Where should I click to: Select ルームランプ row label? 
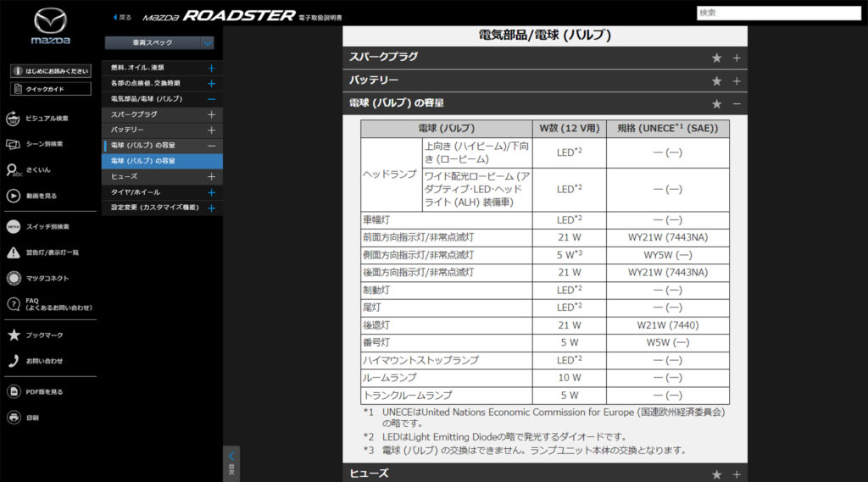pos(390,378)
